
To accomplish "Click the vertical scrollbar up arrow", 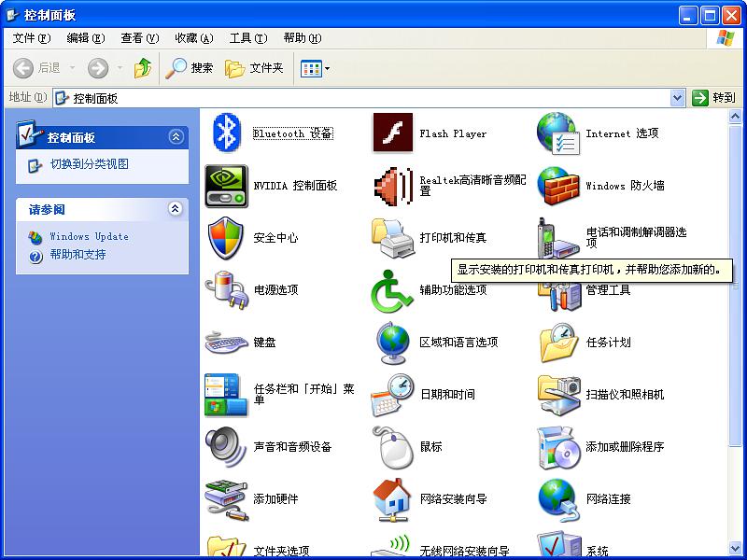I will coord(735,116).
